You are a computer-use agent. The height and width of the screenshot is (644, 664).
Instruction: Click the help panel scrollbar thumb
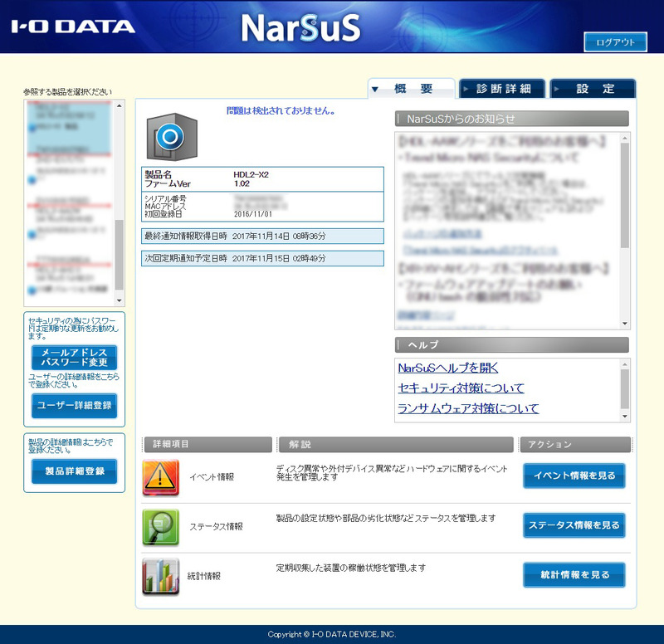625,388
